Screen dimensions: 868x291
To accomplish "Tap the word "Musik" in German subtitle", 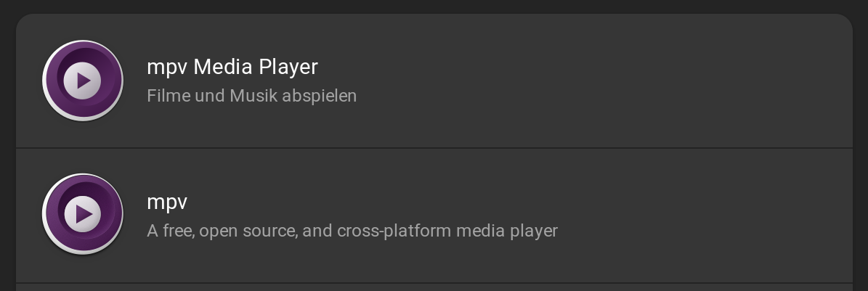I will pos(254,96).
